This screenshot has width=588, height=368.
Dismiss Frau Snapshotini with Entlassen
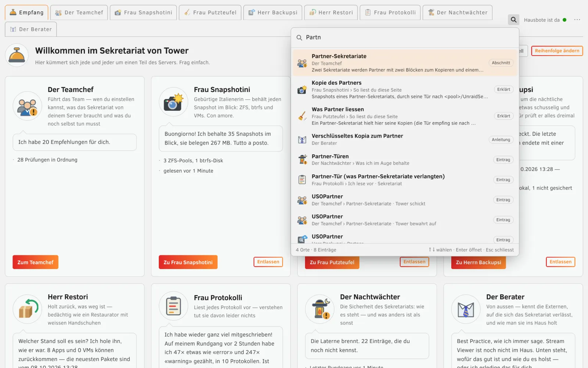click(x=268, y=262)
